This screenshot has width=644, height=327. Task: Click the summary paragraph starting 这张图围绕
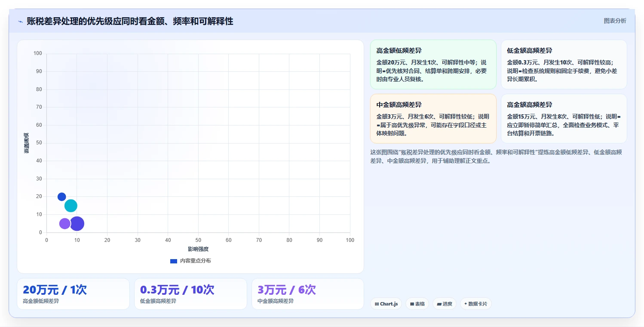click(496, 156)
